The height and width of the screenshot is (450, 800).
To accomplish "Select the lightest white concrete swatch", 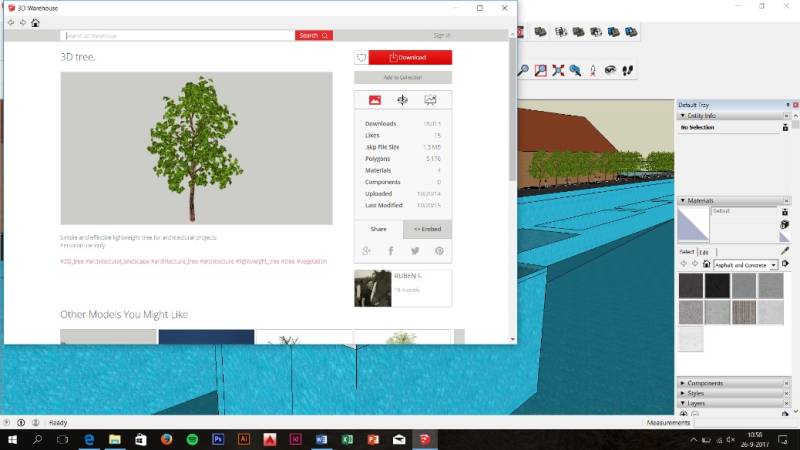I will pyautogui.click(x=691, y=338).
